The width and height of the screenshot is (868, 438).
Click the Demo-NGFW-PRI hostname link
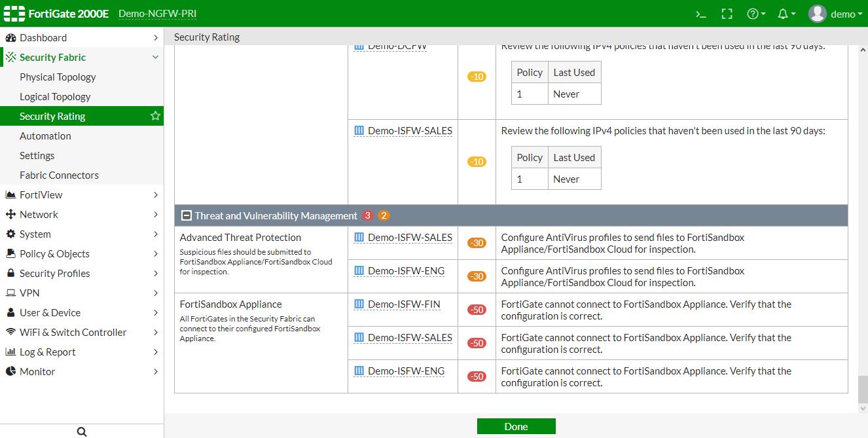tap(157, 14)
